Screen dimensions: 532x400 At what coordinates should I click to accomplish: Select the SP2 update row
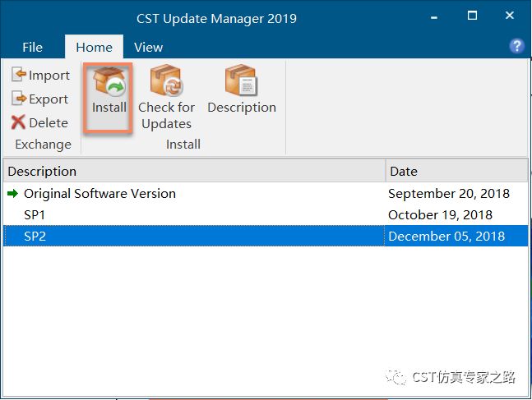[266, 236]
